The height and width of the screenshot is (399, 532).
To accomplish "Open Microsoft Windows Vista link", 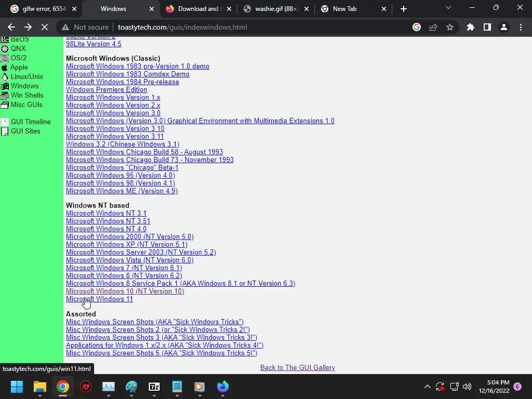I will (x=129, y=260).
